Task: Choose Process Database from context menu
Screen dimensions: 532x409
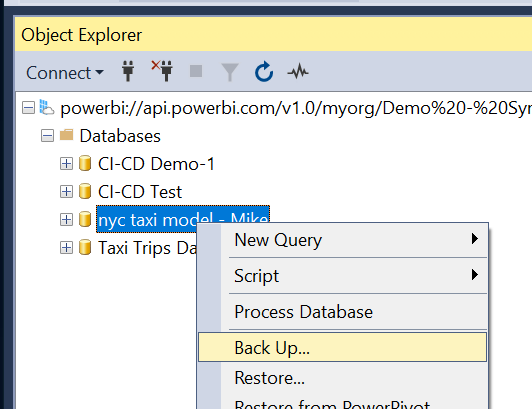Action: pos(343,312)
